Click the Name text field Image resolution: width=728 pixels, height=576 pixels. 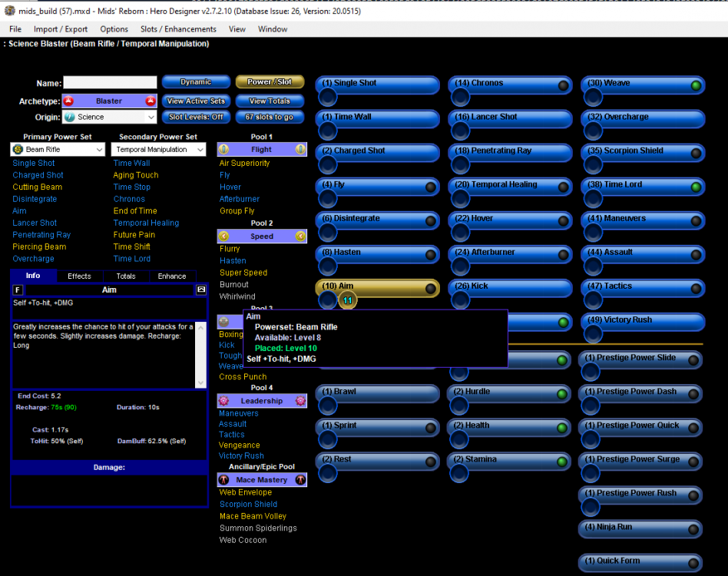[x=109, y=83]
